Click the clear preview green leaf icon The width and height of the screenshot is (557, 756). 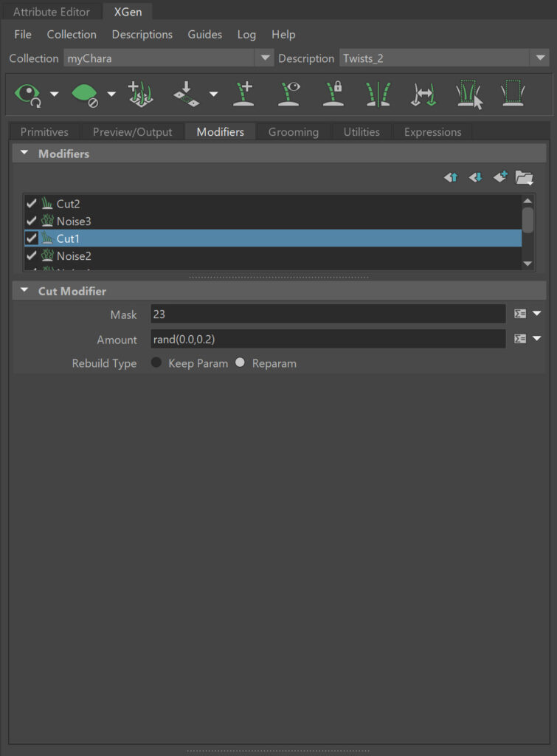[x=85, y=94]
